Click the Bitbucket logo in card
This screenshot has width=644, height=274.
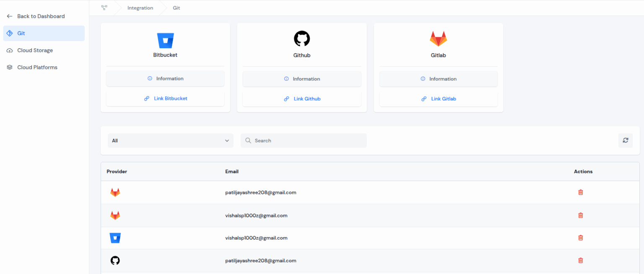(x=165, y=40)
